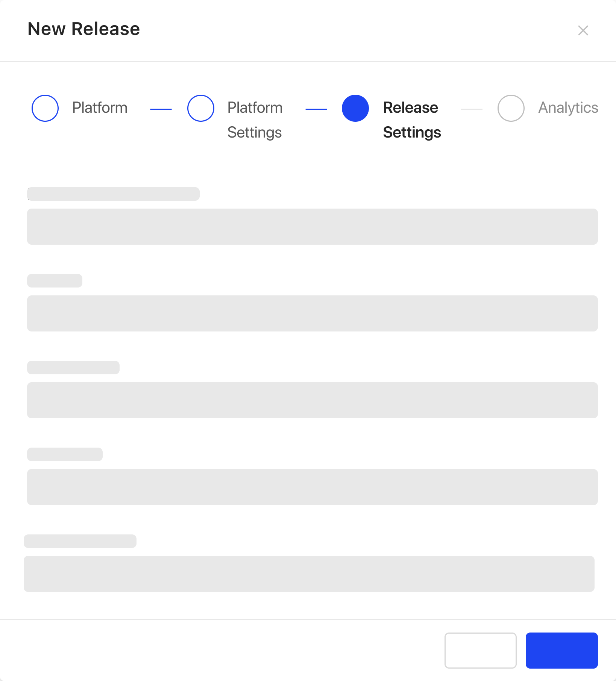Jump to the Analytics step label
Image resolution: width=616 pixels, height=681 pixels.
pyautogui.click(x=568, y=108)
